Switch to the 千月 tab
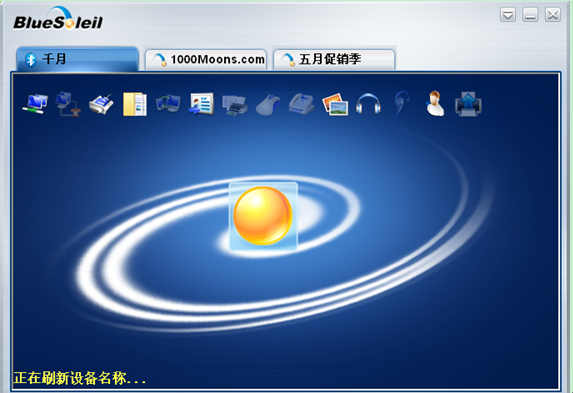 tap(77, 59)
